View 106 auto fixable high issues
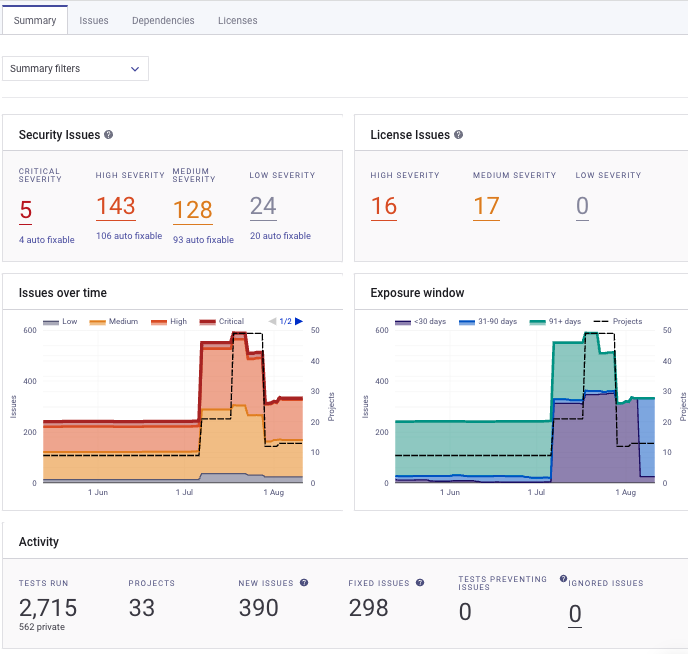 tap(129, 236)
